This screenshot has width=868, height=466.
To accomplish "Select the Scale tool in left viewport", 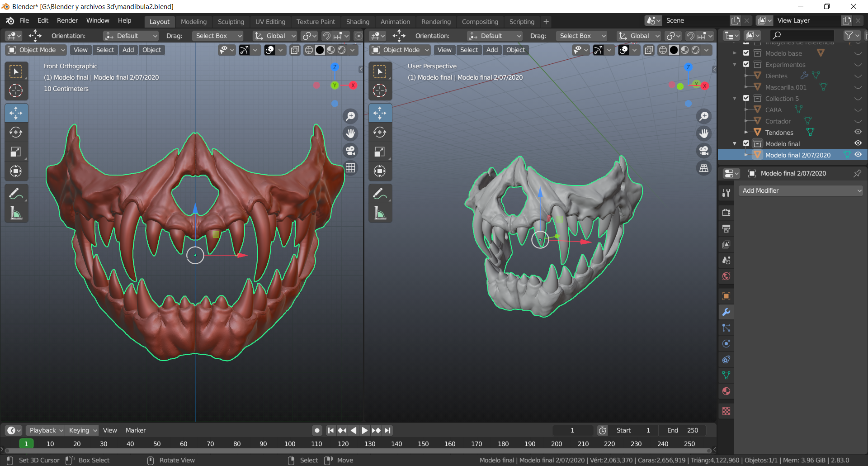I will (x=16, y=152).
